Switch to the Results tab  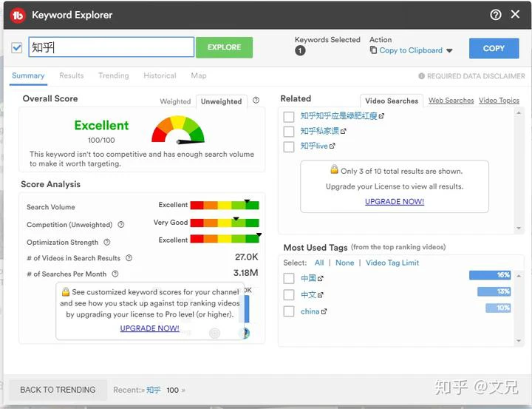[71, 75]
